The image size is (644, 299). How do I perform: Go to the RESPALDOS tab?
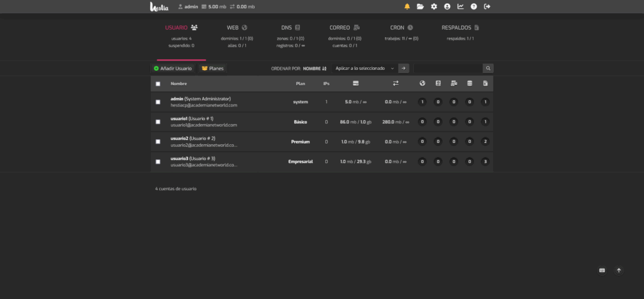(x=460, y=28)
